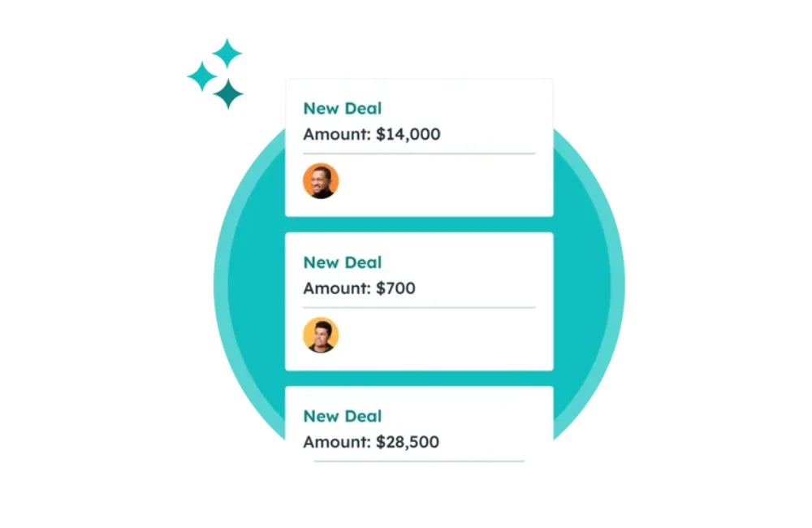
Task: Select the orange-background avatar on $14,000 deal
Action: click(x=321, y=181)
